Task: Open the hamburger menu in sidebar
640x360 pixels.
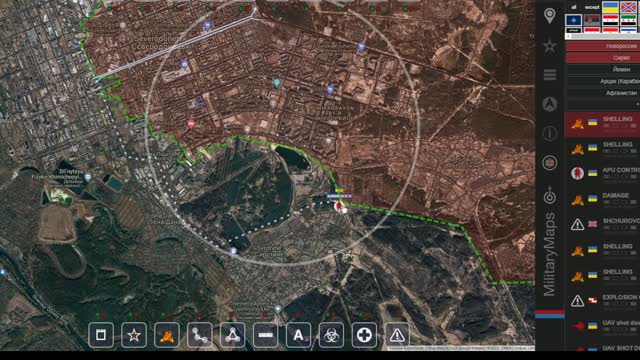Action: (550, 75)
